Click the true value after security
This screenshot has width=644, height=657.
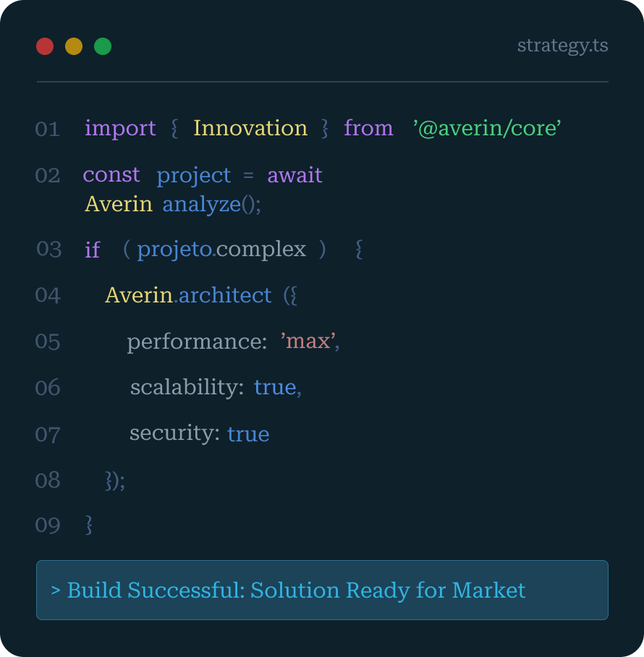pyautogui.click(x=248, y=434)
